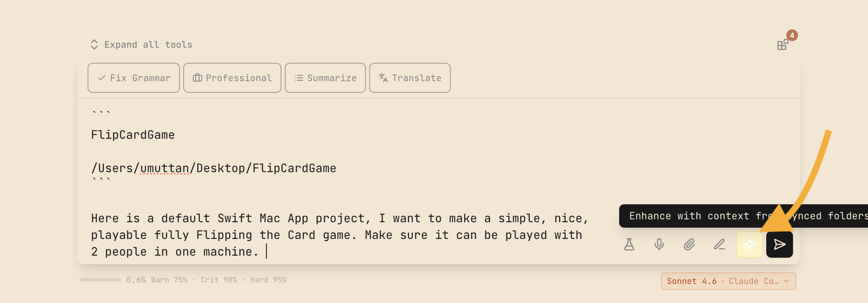Open the paperclip attachment icon
Image resolution: width=868 pixels, height=303 pixels.
pyautogui.click(x=689, y=244)
